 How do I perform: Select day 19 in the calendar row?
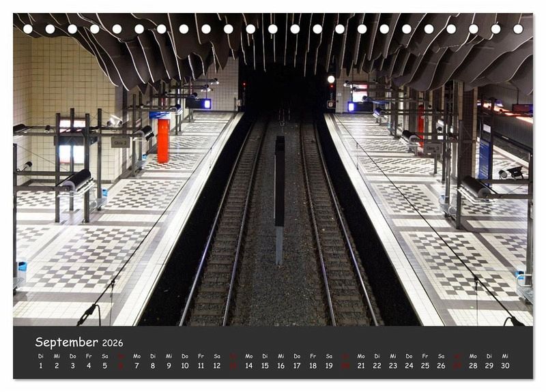point(329,365)
